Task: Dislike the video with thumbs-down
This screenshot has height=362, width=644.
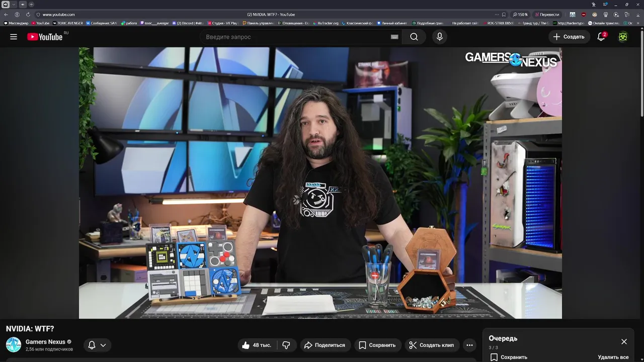Action: [286, 345]
